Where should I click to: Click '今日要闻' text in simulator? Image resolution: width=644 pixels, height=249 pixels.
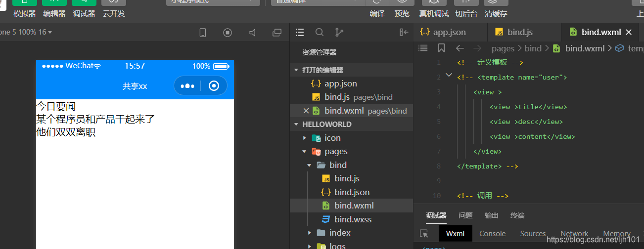[x=56, y=106]
